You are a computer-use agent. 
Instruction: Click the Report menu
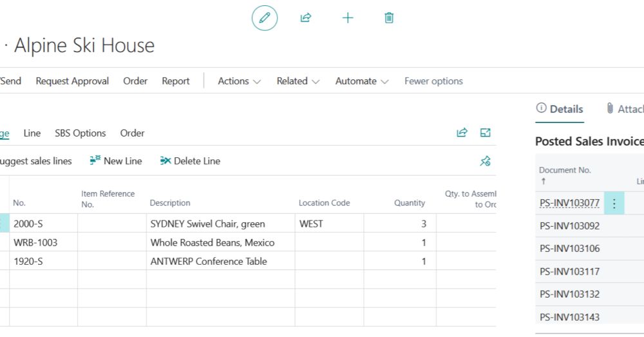(175, 81)
